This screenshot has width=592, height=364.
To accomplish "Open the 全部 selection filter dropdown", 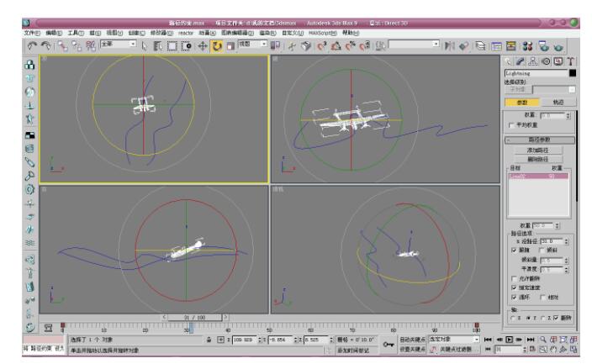I will click(118, 41).
